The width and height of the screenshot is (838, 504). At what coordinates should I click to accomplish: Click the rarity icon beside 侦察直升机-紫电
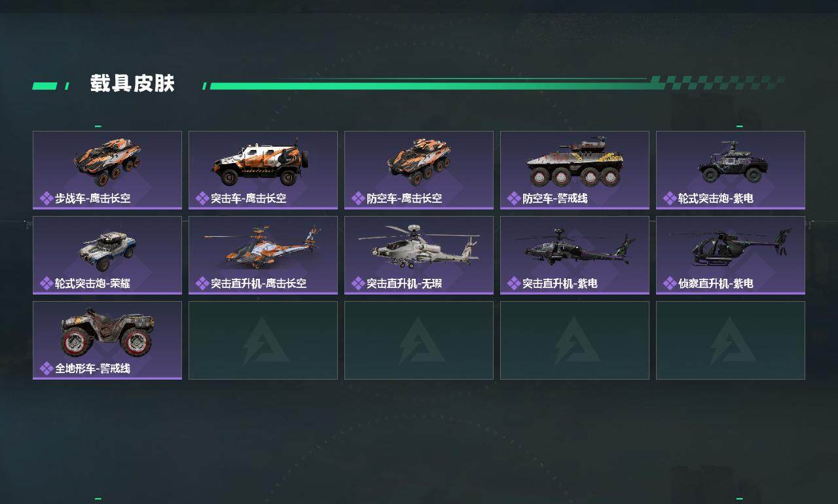(670, 283)
